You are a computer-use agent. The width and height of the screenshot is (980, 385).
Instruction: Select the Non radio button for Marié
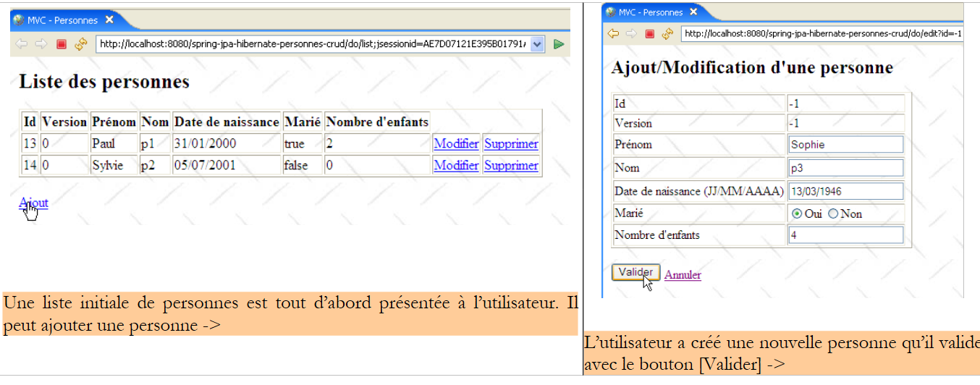[x=832, y=213]
